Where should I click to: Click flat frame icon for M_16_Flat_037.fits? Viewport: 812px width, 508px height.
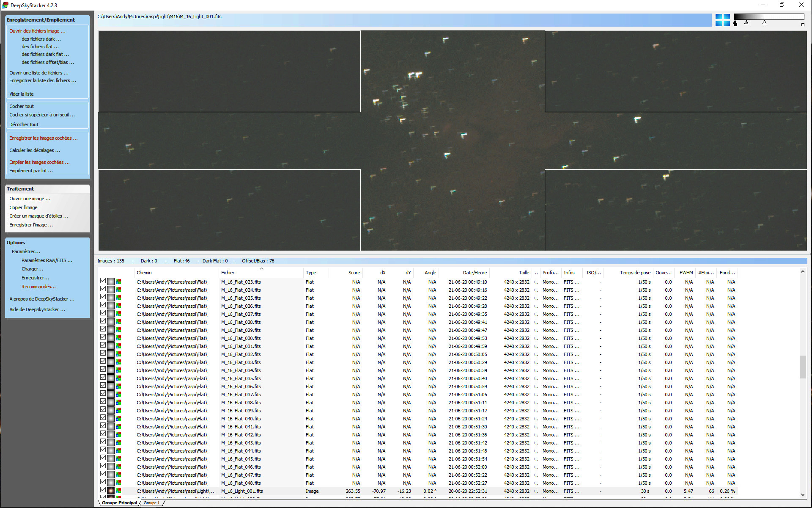coord(111,395)
